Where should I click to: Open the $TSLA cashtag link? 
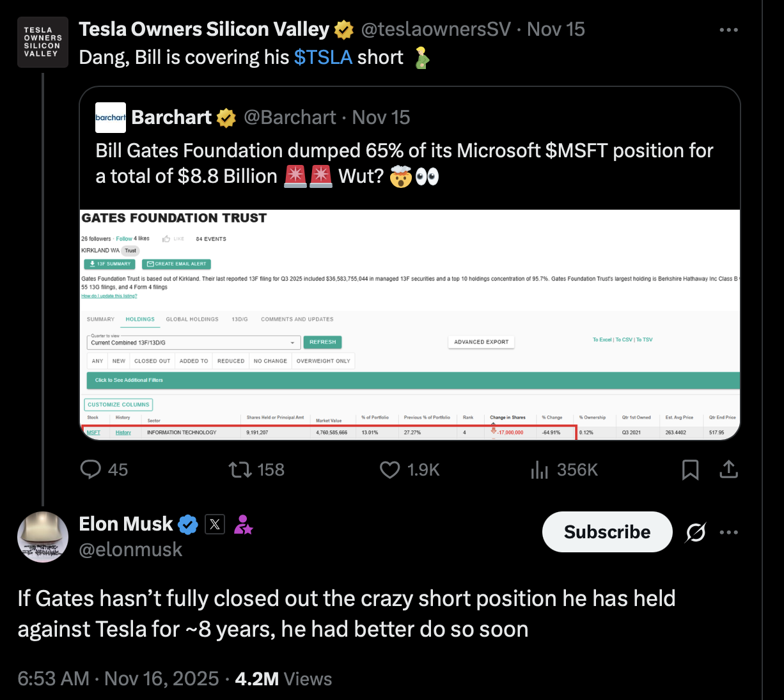[x=323, y=58]
